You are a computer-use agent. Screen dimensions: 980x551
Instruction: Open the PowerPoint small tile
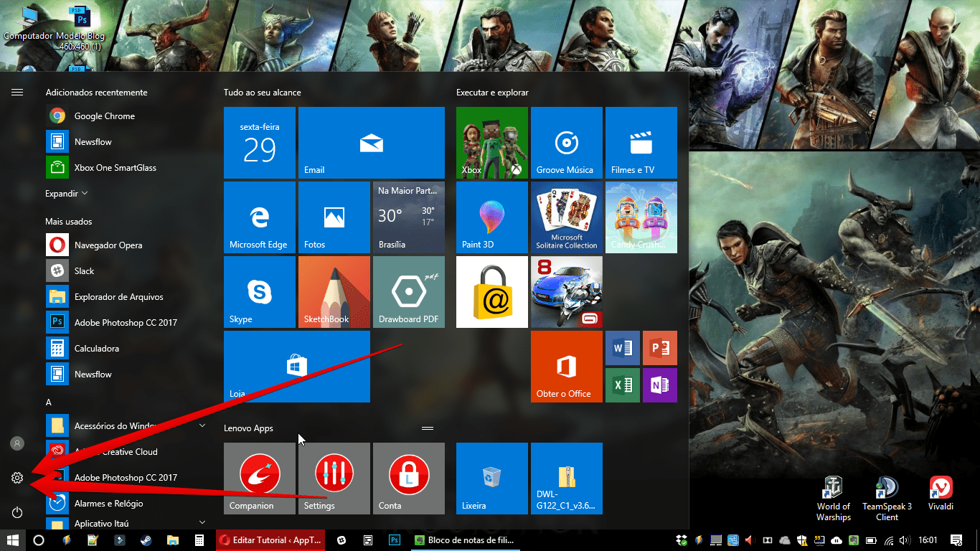click(660, 348)
